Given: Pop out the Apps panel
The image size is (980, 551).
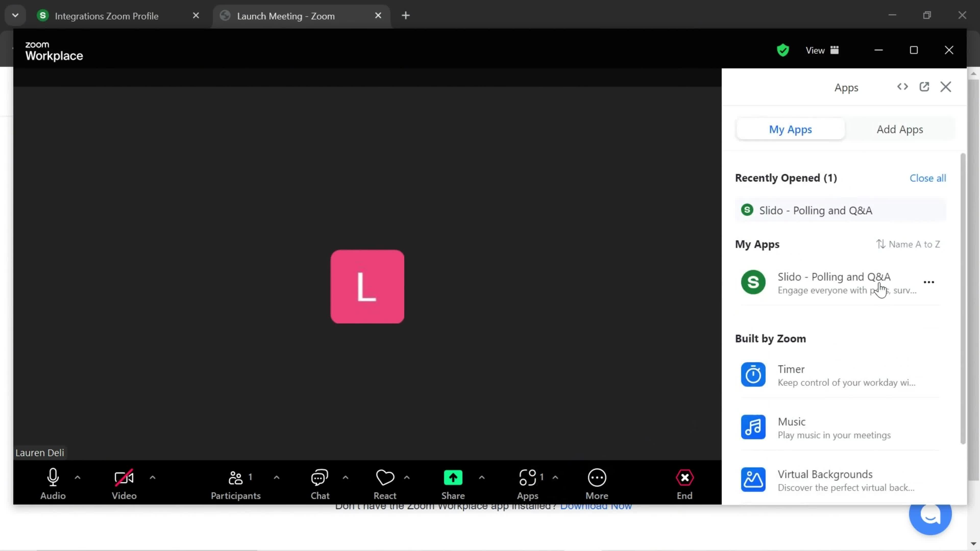Looking at the screenshot, I should 924,87.
